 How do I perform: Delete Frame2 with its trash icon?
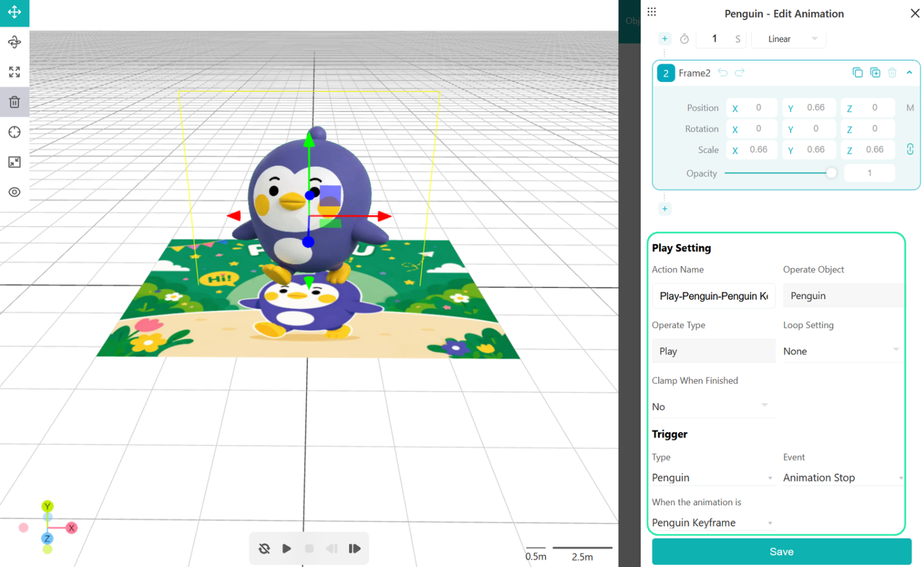pyautogui.click(x=892, y=72)
